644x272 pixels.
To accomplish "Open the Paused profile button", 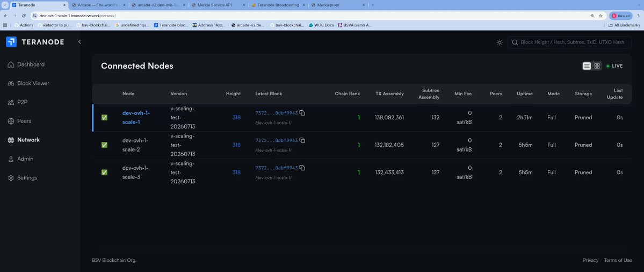I will coord(620,16).
